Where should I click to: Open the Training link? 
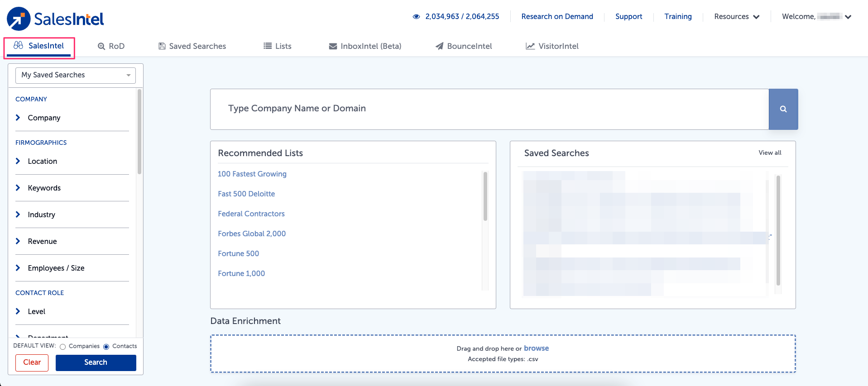[x=678, y=17]
